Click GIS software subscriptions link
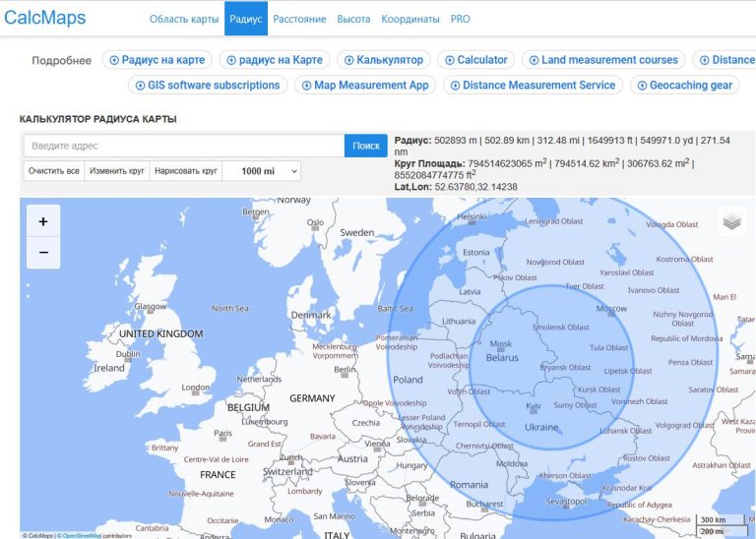The width and height of the screenshot is (756, 539). (208, 86)
